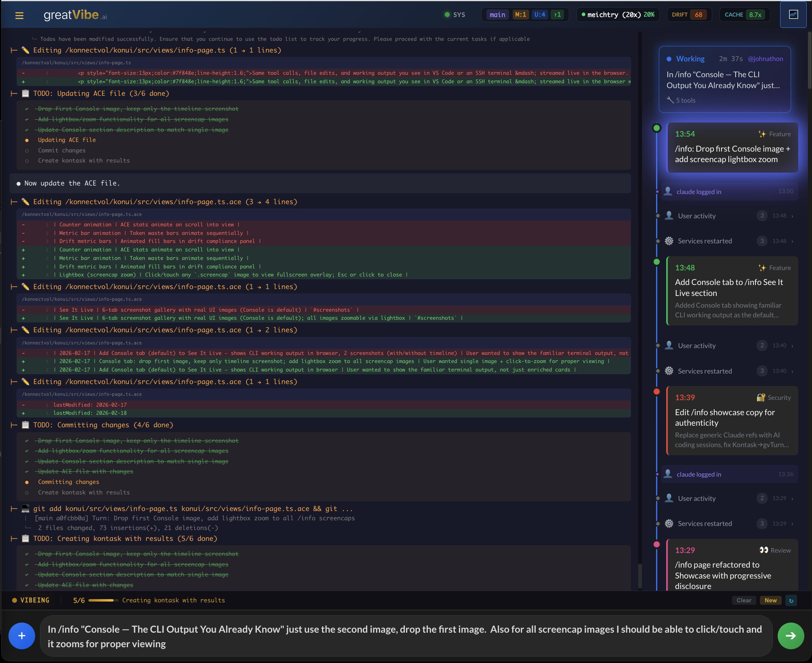
Task: Open the 'meichtry (20x)' session menu
Action: click(x=617, y=15)
